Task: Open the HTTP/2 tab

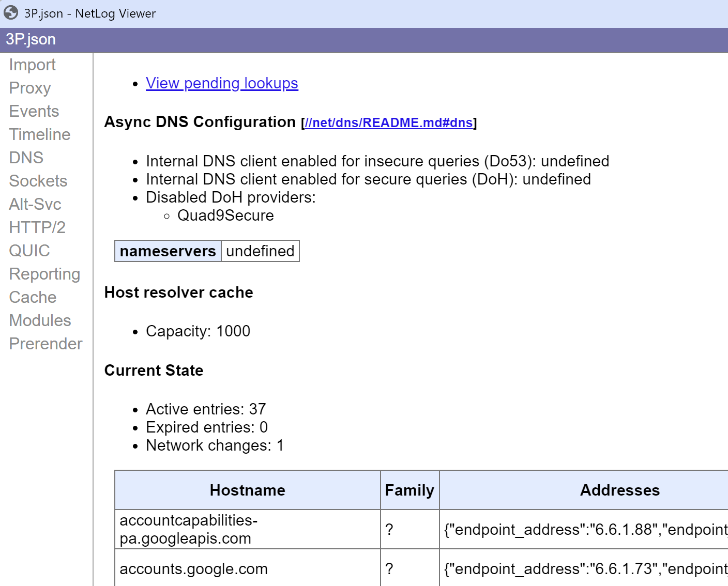Action: click(x=37, y=227)
